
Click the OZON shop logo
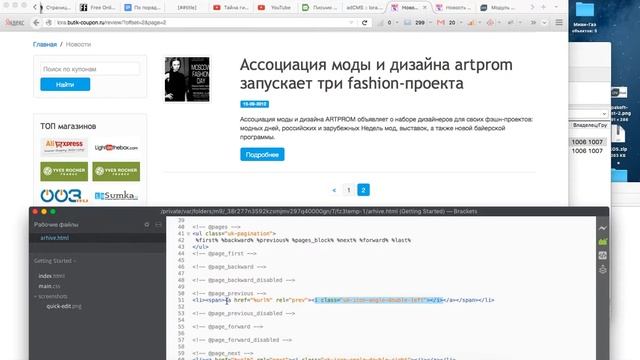pyautogui.click(x=64, y=196)
